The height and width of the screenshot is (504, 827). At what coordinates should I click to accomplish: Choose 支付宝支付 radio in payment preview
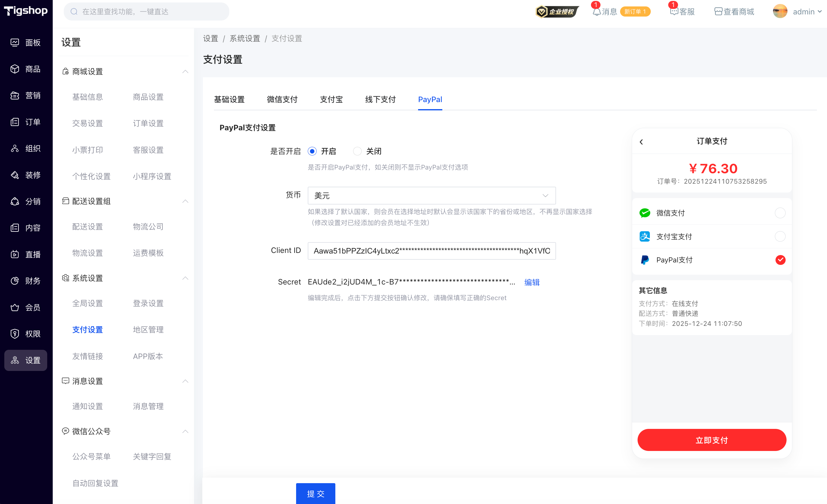click(780, 236)
